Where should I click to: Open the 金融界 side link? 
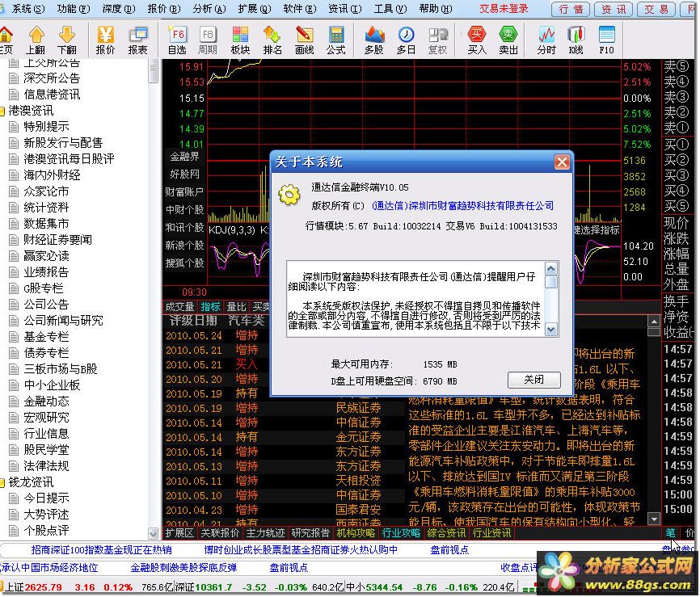point(184,157)
